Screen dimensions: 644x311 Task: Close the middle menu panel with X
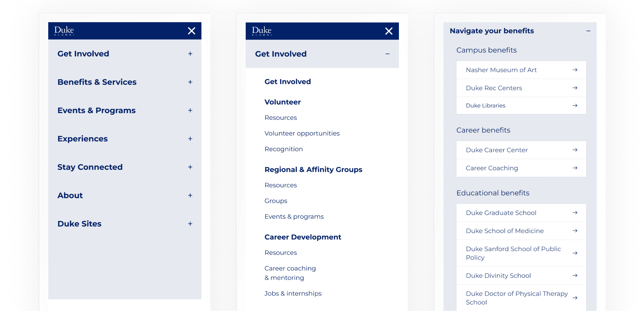click(x=389, y=31)
